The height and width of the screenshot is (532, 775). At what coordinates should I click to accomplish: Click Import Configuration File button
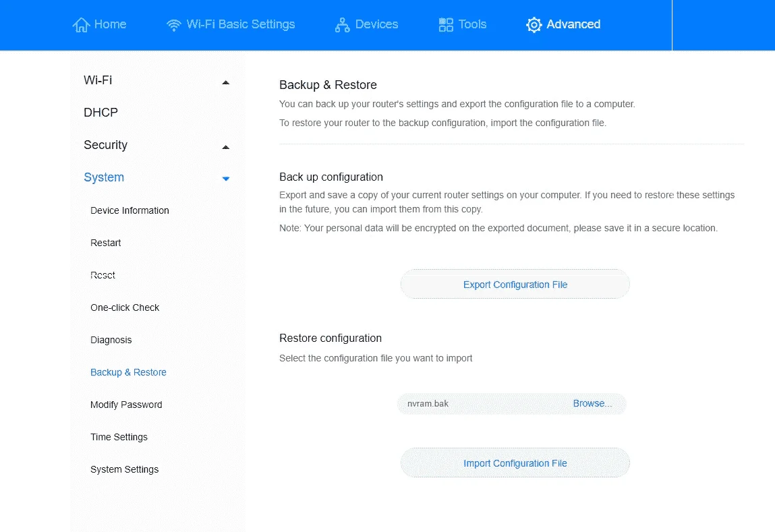coord(515,463)
